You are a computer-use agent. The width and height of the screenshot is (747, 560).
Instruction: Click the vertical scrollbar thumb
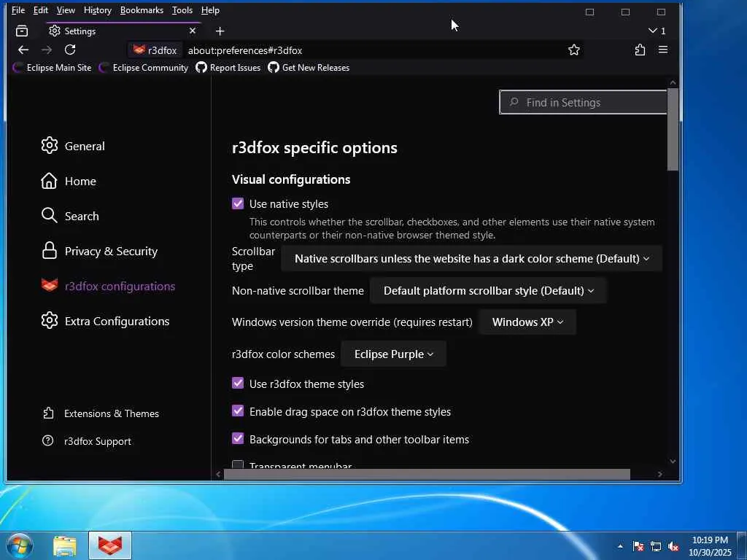[673, 130]
